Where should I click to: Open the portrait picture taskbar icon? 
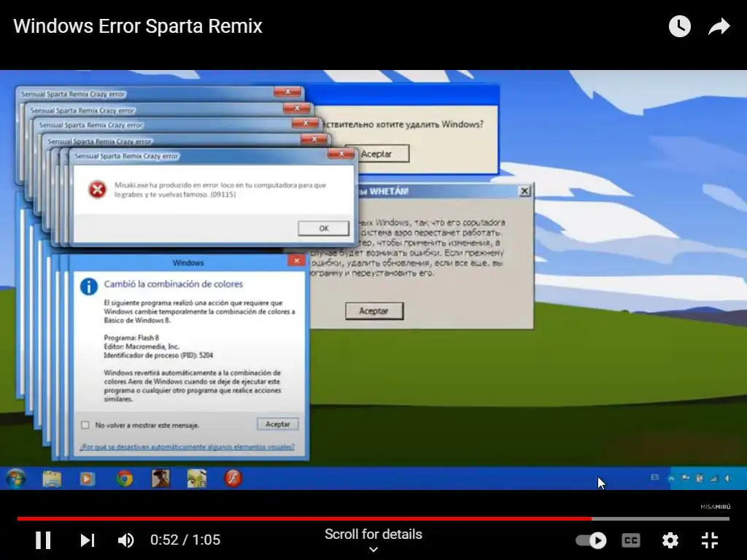click(x=160, y=478)
